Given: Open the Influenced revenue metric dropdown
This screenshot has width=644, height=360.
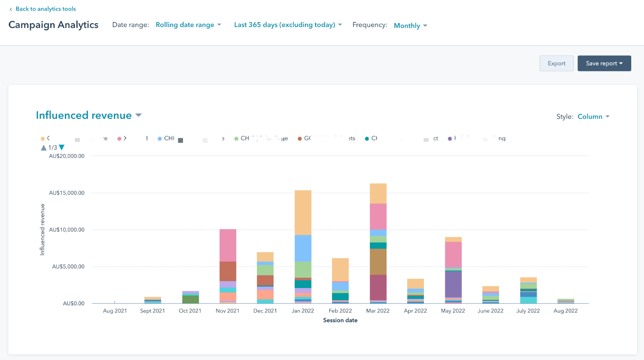Looking at the screenshot, I should tap(89, 115).
